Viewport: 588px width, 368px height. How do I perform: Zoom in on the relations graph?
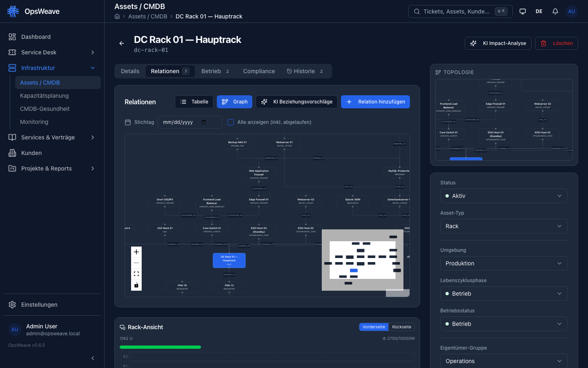point(136,252)
